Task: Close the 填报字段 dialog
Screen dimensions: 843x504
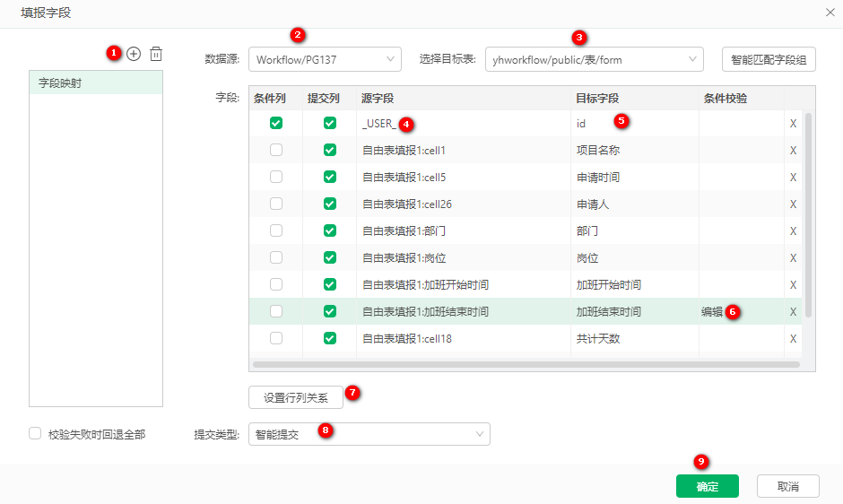Action: tap(830, 13)
